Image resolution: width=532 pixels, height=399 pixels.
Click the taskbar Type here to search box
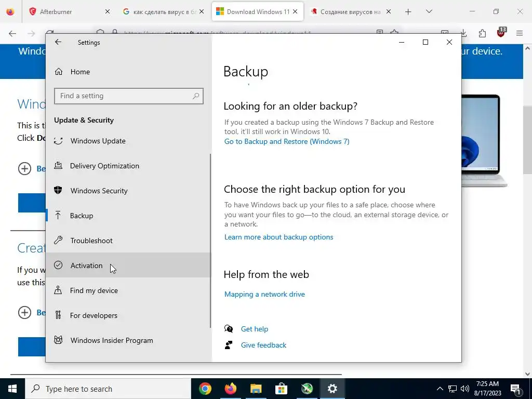coord(108,389)
